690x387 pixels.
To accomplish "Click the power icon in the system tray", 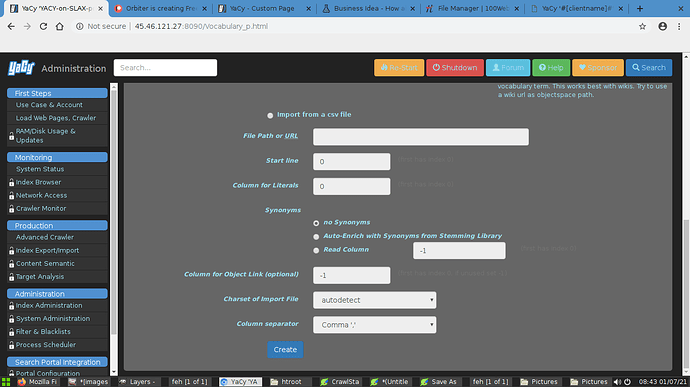I will tap(627, 382).
